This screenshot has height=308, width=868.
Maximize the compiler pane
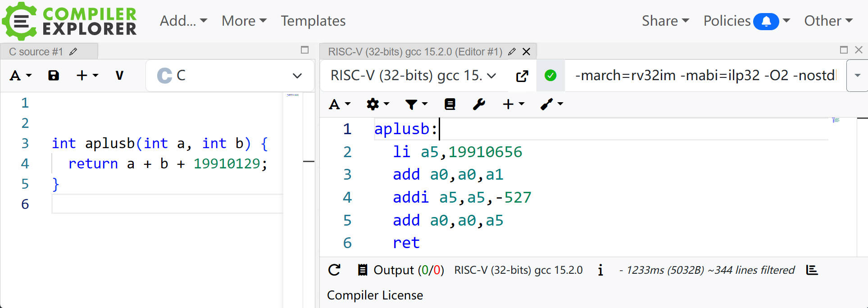pos(844,50)
